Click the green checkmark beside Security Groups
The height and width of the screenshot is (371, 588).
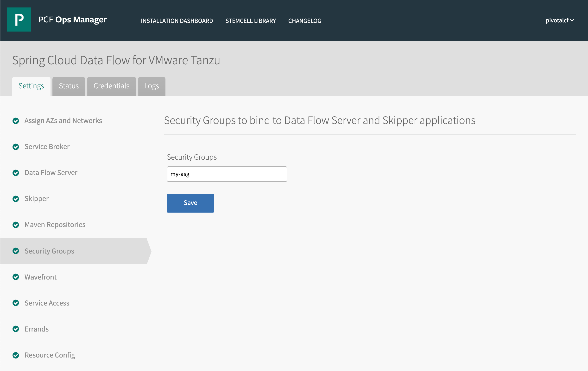(x=16, y=251)
